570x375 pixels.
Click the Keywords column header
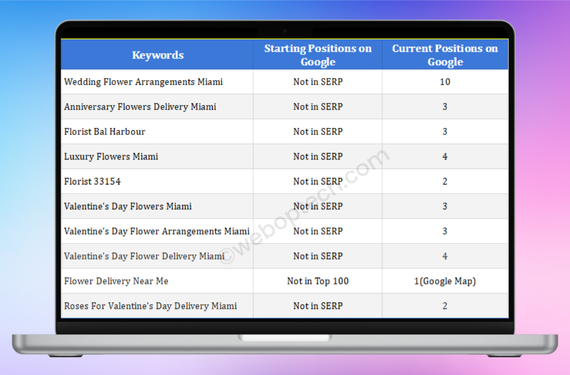pos(158,55)
